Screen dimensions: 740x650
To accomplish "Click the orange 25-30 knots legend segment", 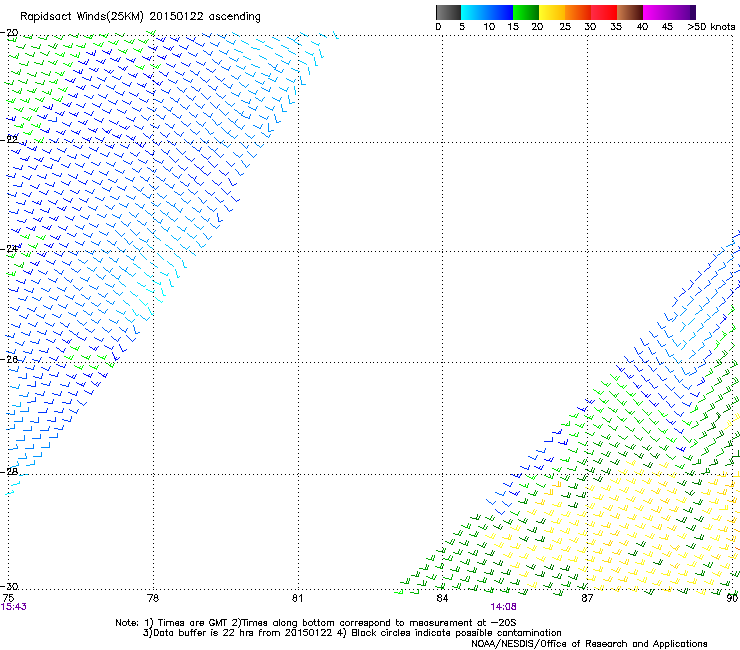I will point(578,12).
